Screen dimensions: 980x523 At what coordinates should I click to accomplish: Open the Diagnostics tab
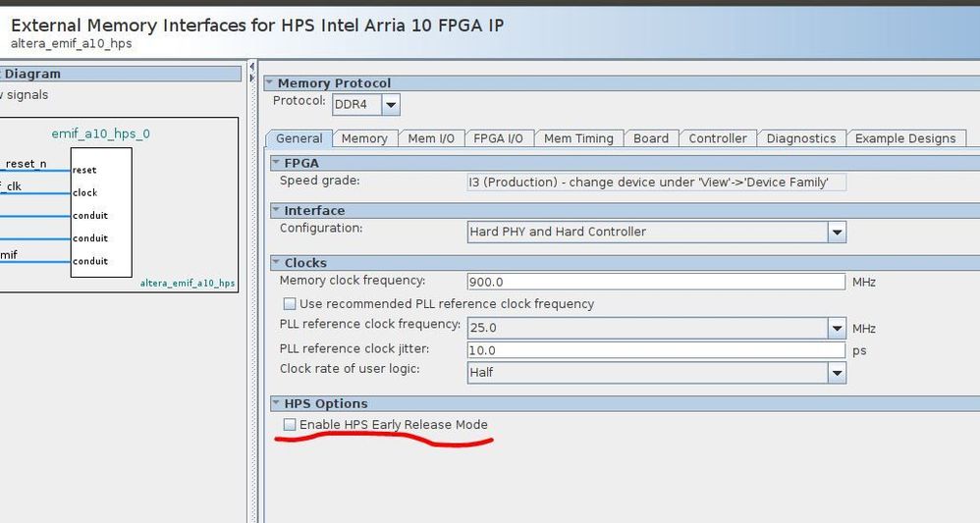click(801, 138)
